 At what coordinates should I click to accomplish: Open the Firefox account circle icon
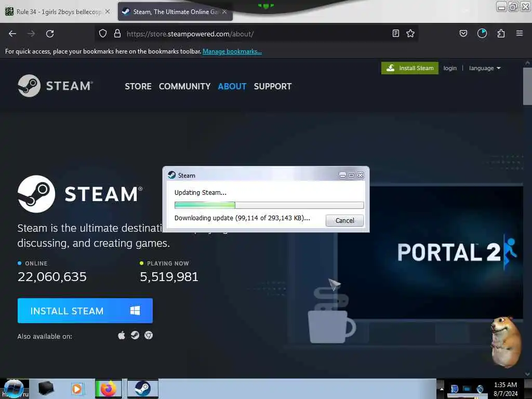(482, 33)
